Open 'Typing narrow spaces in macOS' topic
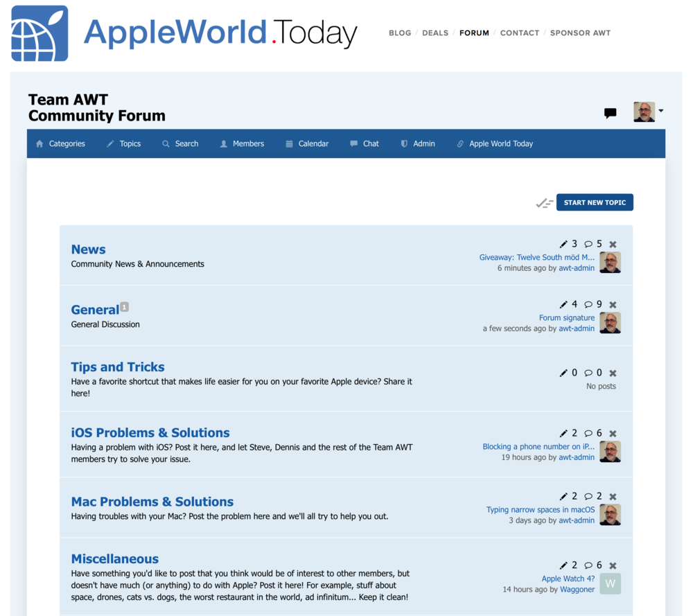 pos(541,510)
